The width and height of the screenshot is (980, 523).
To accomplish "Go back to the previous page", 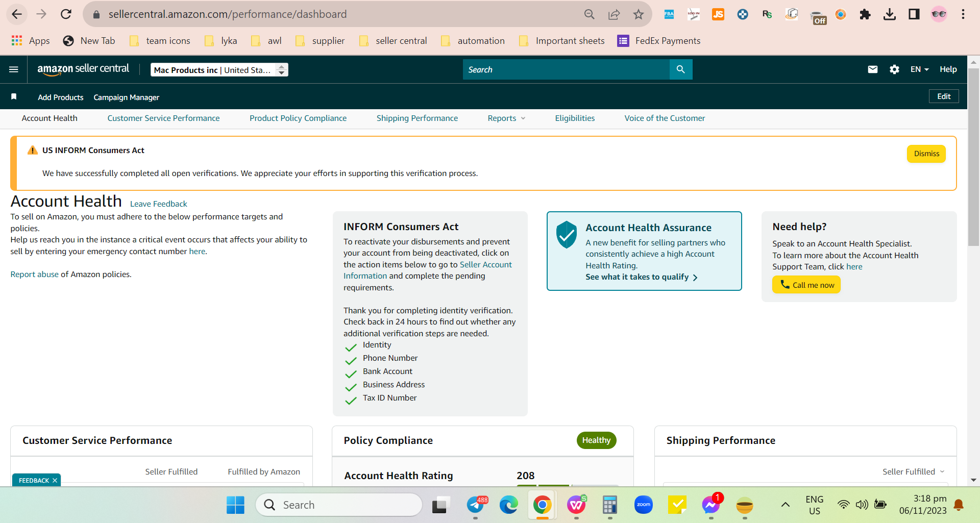I will (x=17, y=14).
